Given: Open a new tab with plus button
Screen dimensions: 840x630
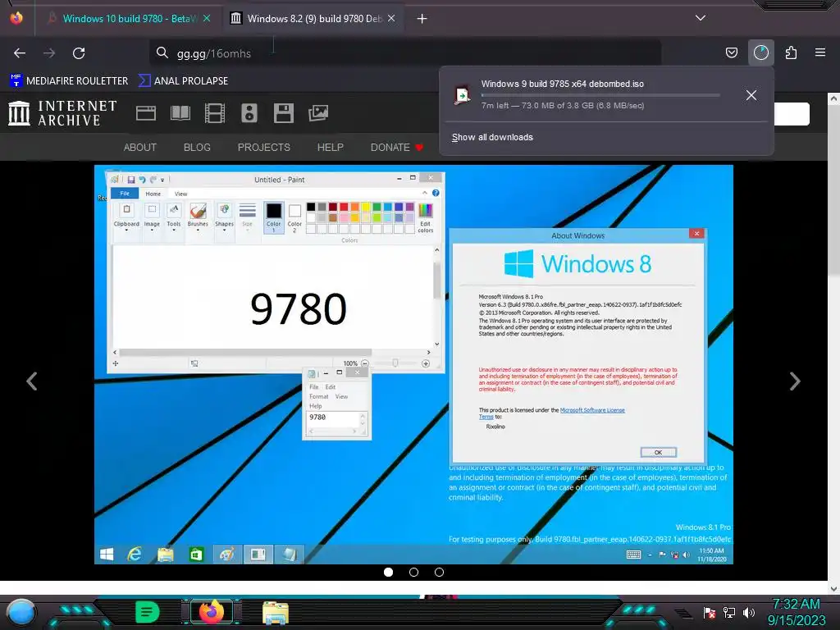Looking at the screenshot, I should click(422, 19).
